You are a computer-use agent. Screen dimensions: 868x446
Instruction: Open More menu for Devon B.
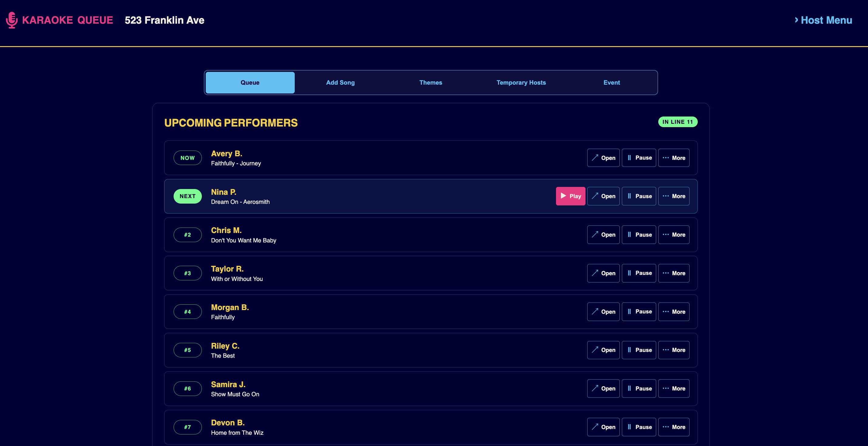[674, 427]
